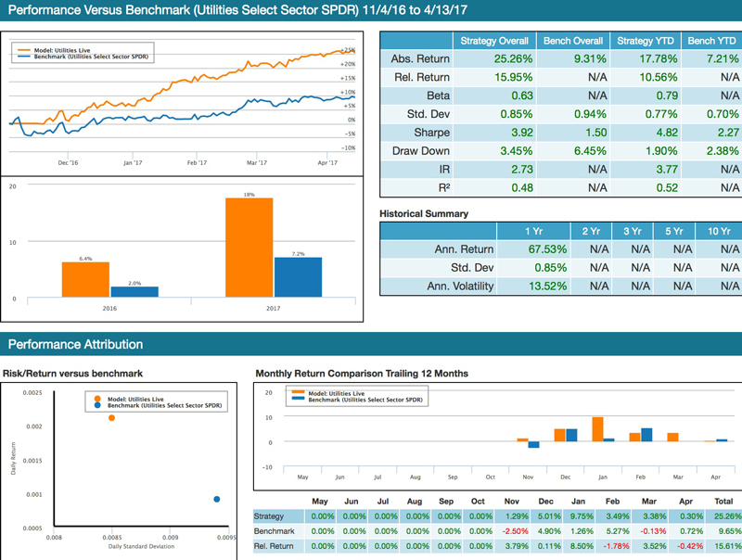742x560 pixels.
Task: Click the orange 18% bar for 2017
Action: (249, 248)
